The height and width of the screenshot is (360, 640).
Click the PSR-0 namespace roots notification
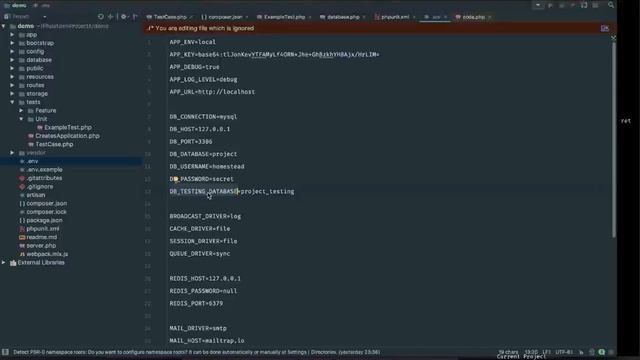(x=197, y=352)
